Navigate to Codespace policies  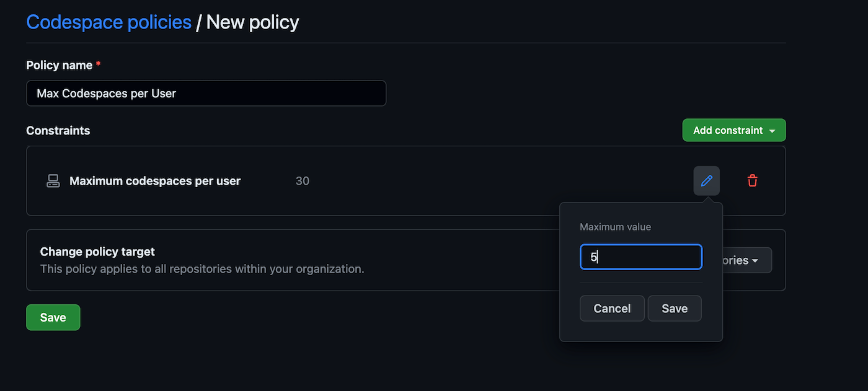click(x=108, y=22)
